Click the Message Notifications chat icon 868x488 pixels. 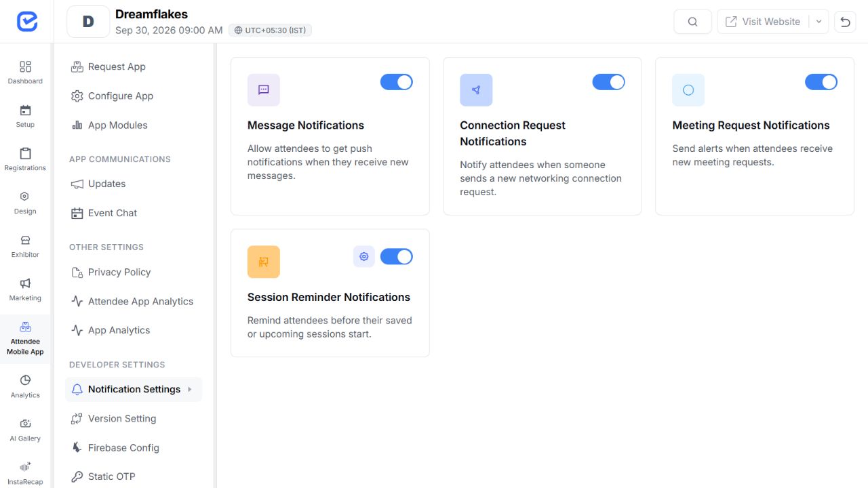tap(264, 90)
